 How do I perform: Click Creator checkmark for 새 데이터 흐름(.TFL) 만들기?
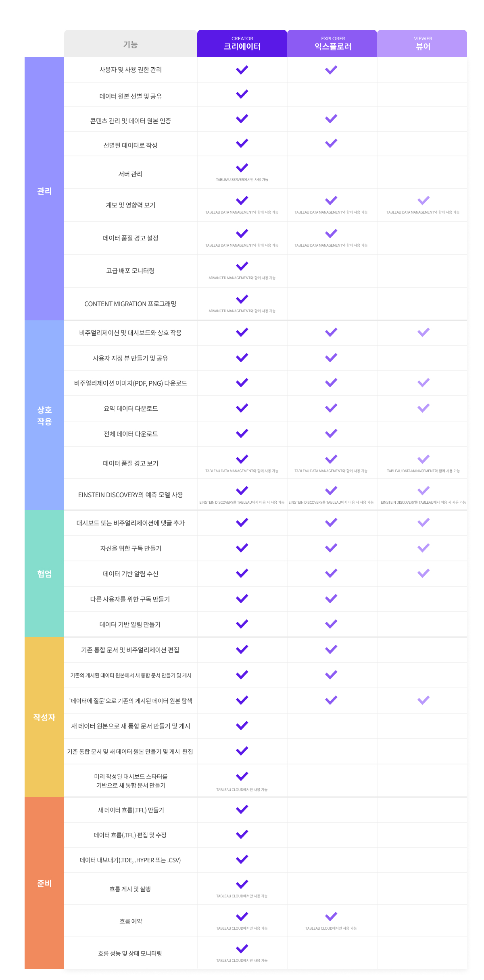pos(242,809)
